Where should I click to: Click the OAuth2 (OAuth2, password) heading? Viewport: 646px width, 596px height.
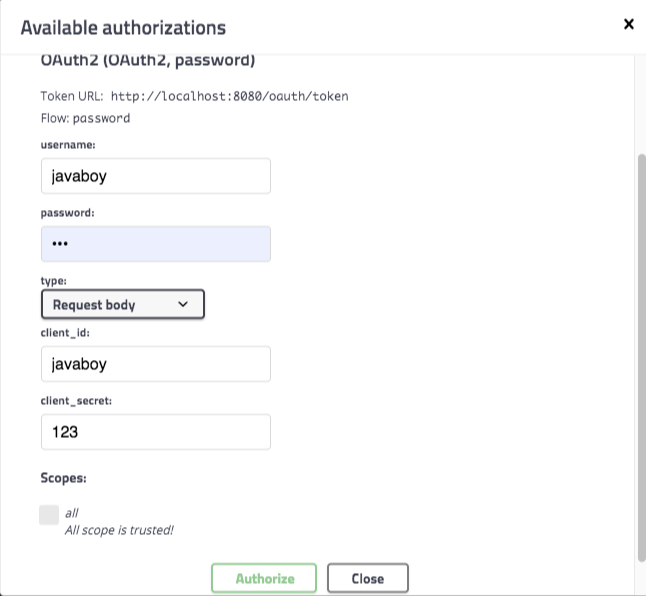point(148,61)
